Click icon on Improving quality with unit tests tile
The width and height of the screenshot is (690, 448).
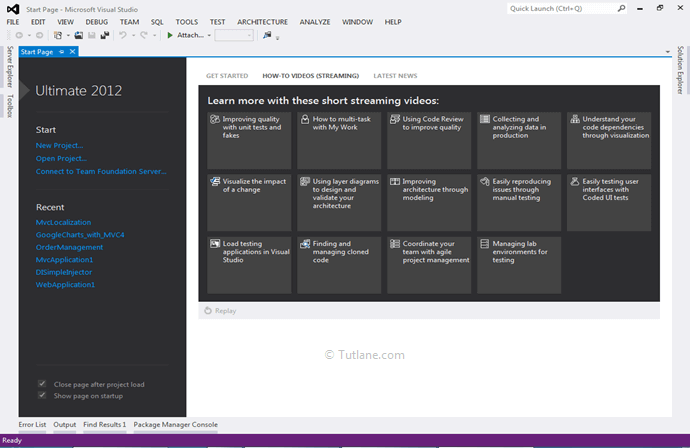pos(215,119)
